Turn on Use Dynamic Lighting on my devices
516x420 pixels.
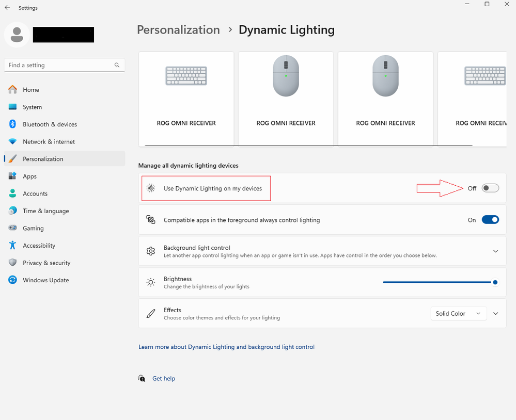point(490,188)
